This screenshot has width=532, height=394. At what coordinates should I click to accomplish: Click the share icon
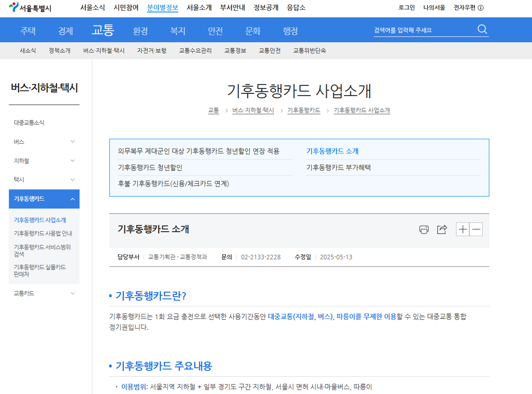pyautogui.click(x=442, y=229)
